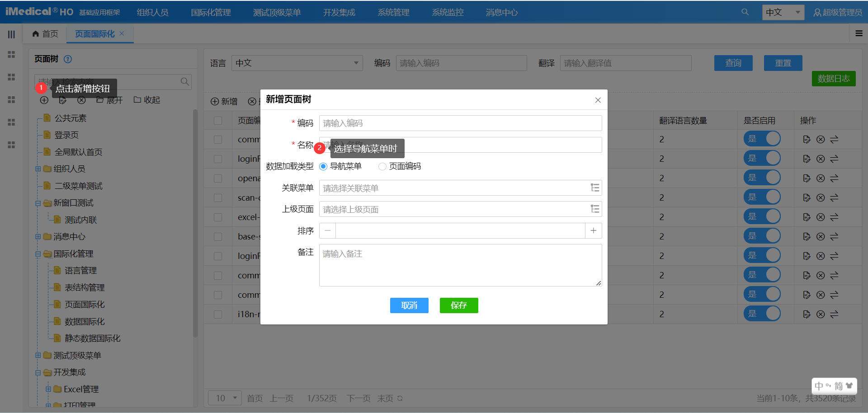Focus the 编码 input in dialog
This screenshot has height=413, width=868.
[460, 123]
